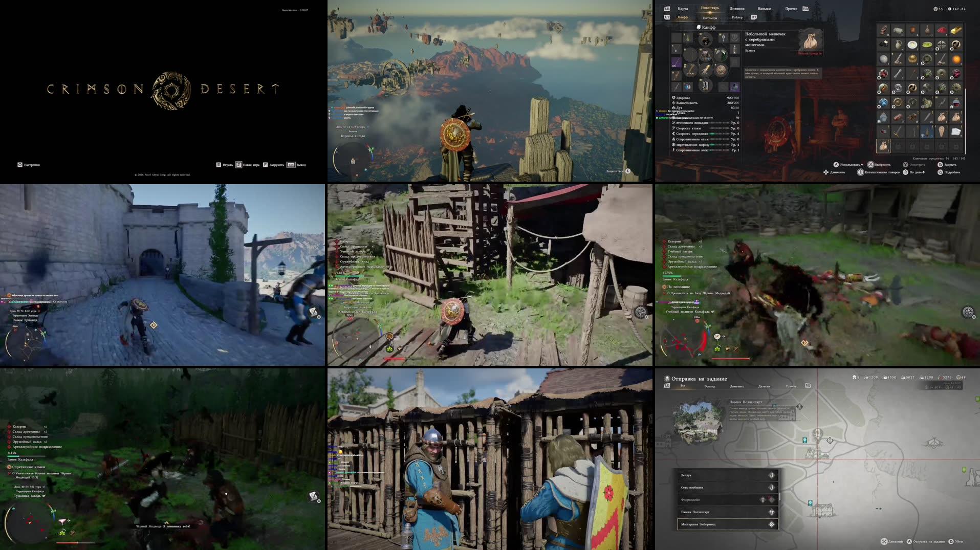980x550 pixels.
Task: Select the boots in Клифф's equipment slots
Action: [705, 85]
